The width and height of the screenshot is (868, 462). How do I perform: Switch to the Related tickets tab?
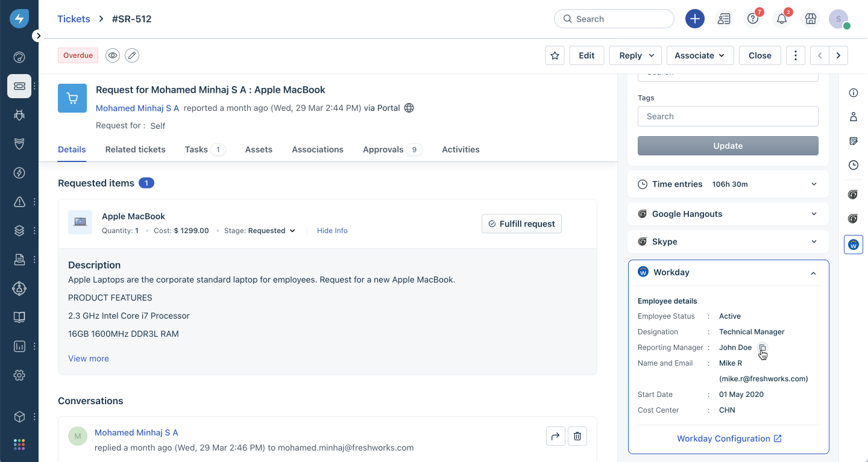point(135,149)
